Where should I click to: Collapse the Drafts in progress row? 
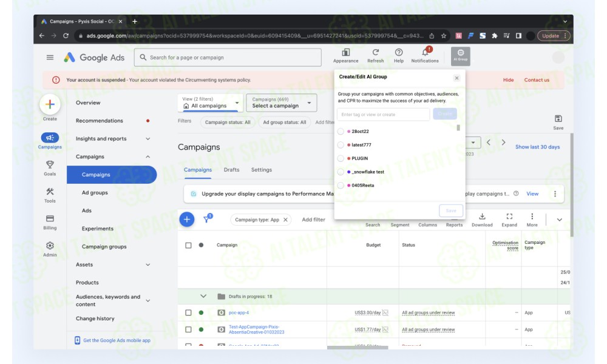(x=203, y=296)
